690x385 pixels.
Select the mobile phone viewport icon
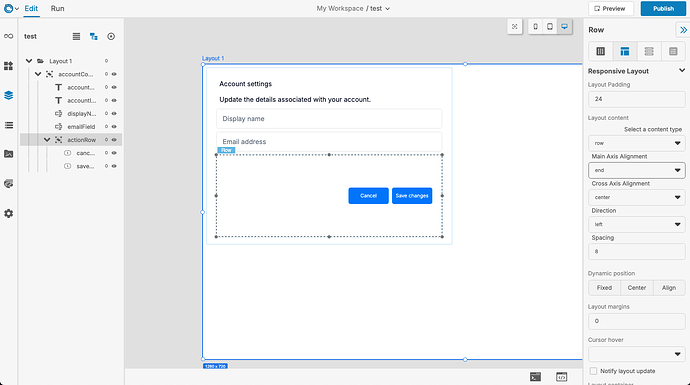click(x=535, y=26)
